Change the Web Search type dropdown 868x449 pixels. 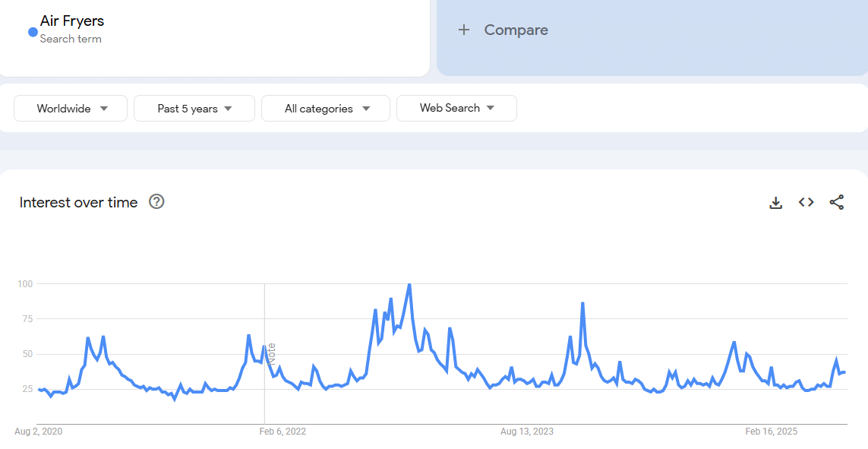[x=456, y=108]
